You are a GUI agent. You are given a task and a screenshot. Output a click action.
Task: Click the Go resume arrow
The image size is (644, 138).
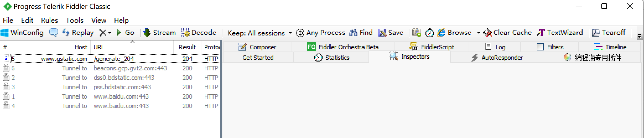(x=126, y=33)
